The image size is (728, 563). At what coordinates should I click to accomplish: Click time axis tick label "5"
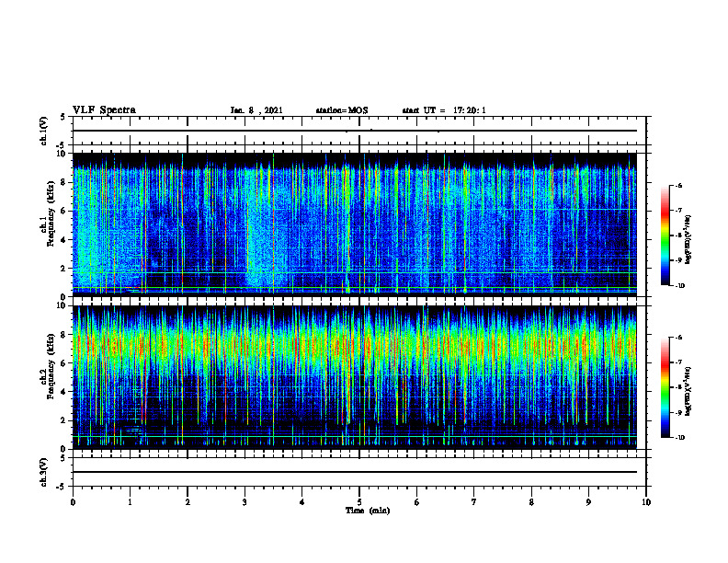coord(359,502)
